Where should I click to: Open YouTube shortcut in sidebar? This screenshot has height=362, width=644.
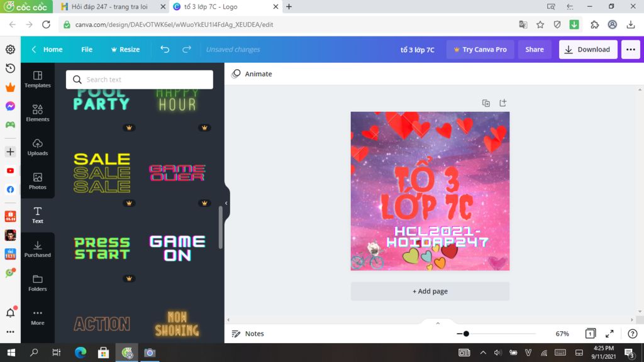[x=10, y=171]
